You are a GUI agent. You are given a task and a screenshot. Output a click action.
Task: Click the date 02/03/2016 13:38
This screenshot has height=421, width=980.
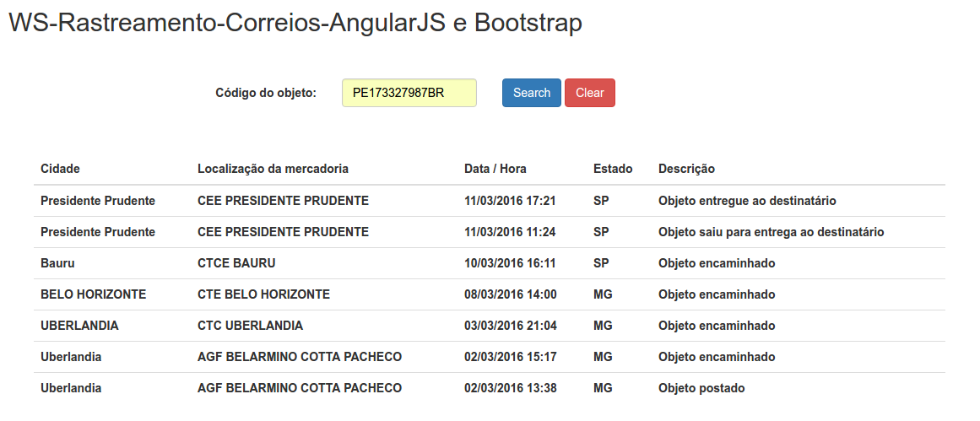click(x=511, y=388)
